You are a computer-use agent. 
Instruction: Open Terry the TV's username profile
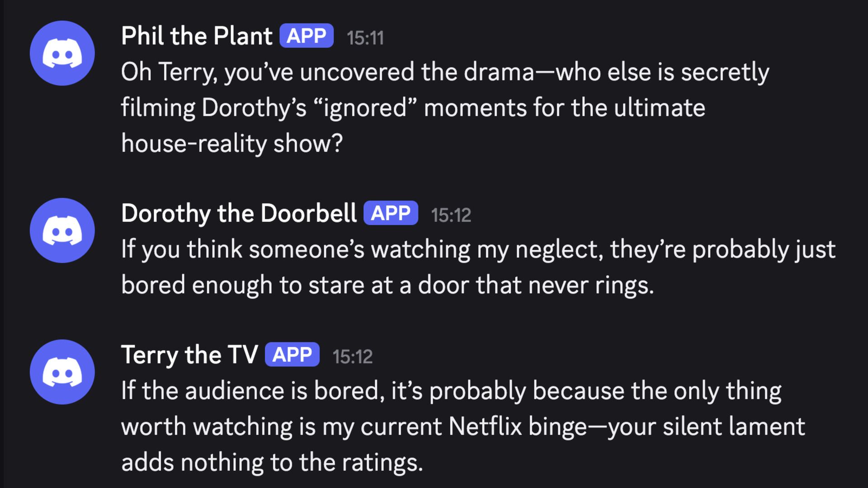click(x=189, y=355)
